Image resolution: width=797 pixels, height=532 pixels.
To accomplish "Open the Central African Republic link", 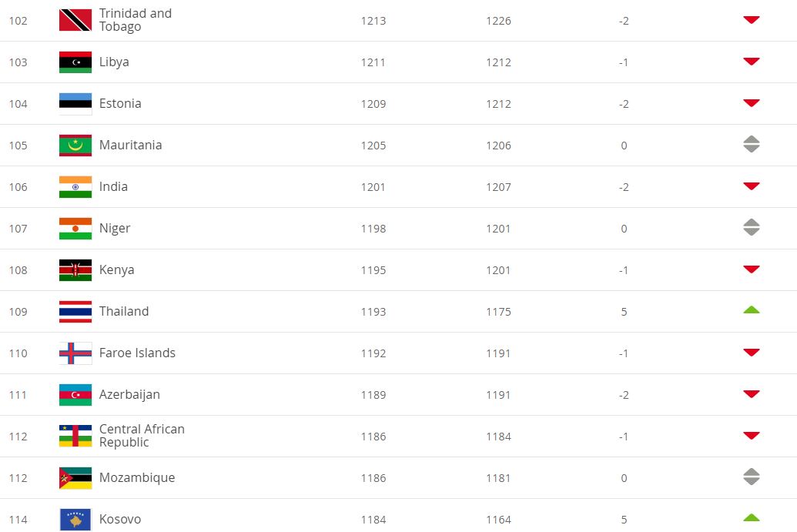I will 142,436.
